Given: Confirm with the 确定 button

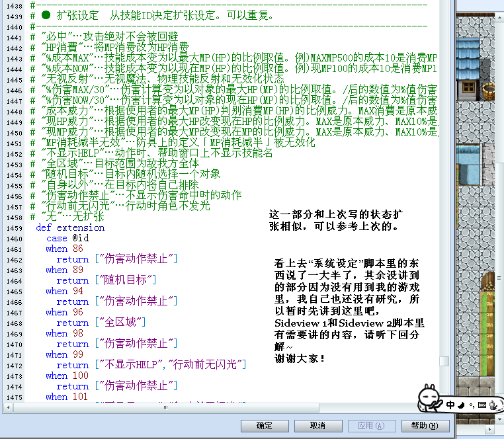Looking at the screenshot, I should [265, 426].
